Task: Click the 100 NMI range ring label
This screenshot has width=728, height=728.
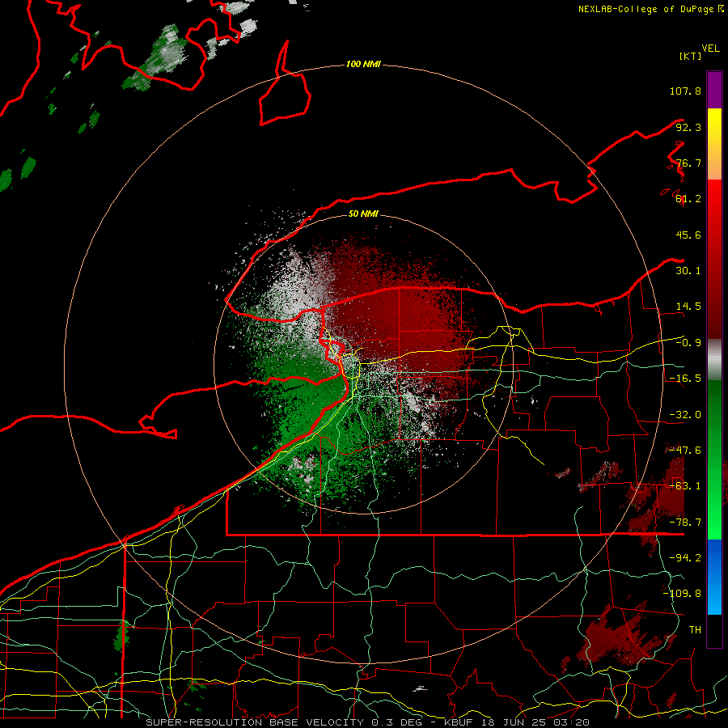Action: click(363, 64)
